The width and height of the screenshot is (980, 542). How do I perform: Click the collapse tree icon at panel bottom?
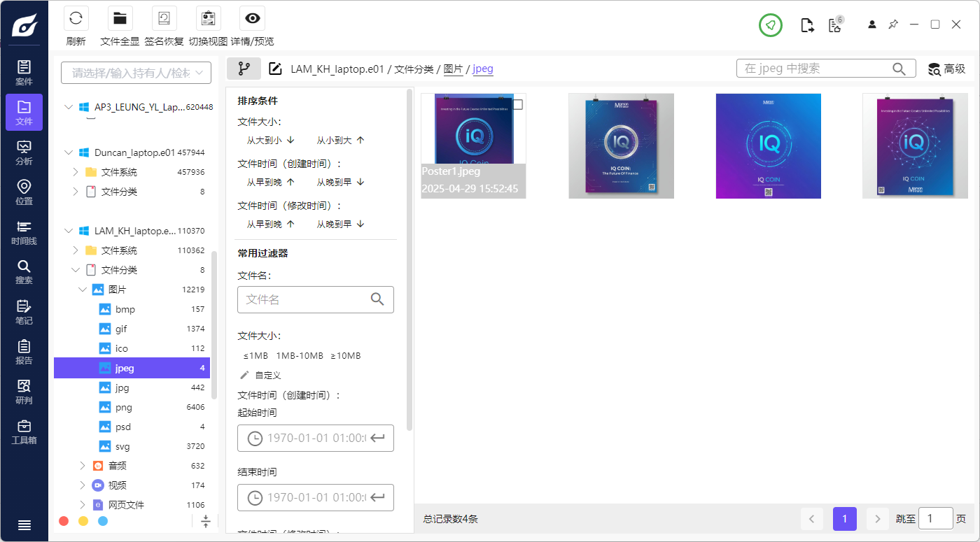[206, 521]
